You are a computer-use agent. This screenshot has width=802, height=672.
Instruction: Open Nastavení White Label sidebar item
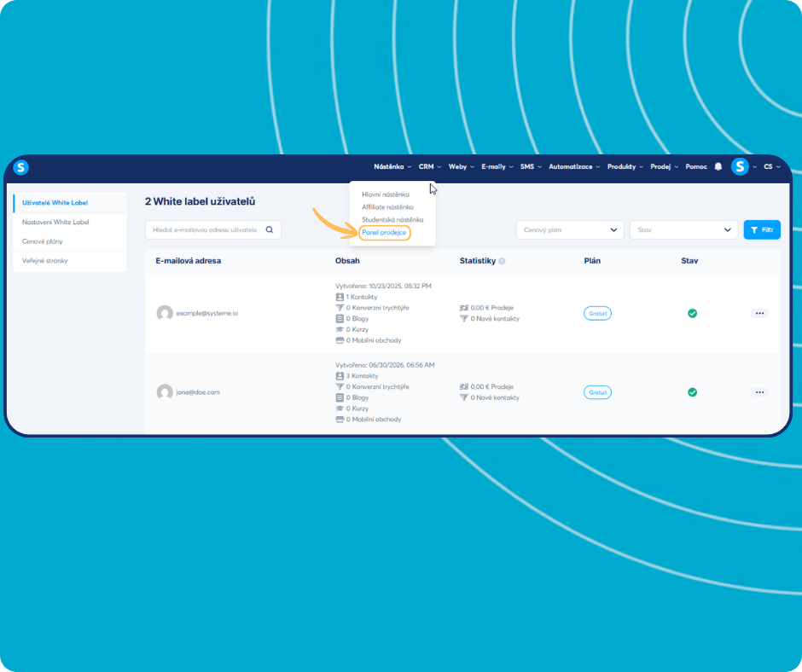click(70, 223)
